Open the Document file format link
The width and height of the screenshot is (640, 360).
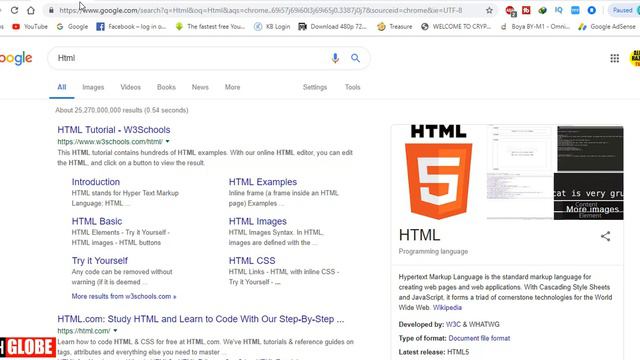(479, 338)
